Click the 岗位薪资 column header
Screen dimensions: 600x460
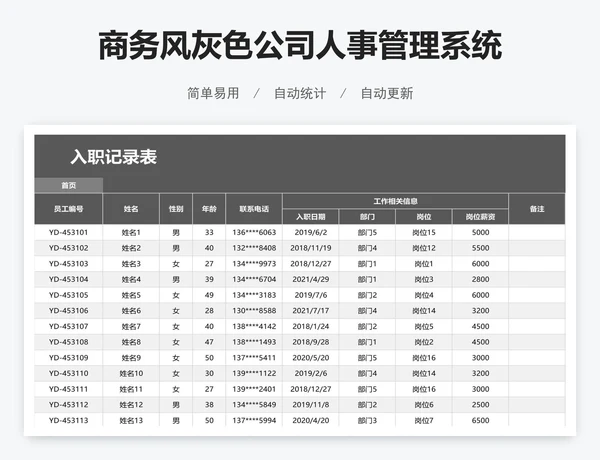pos(480,217)
